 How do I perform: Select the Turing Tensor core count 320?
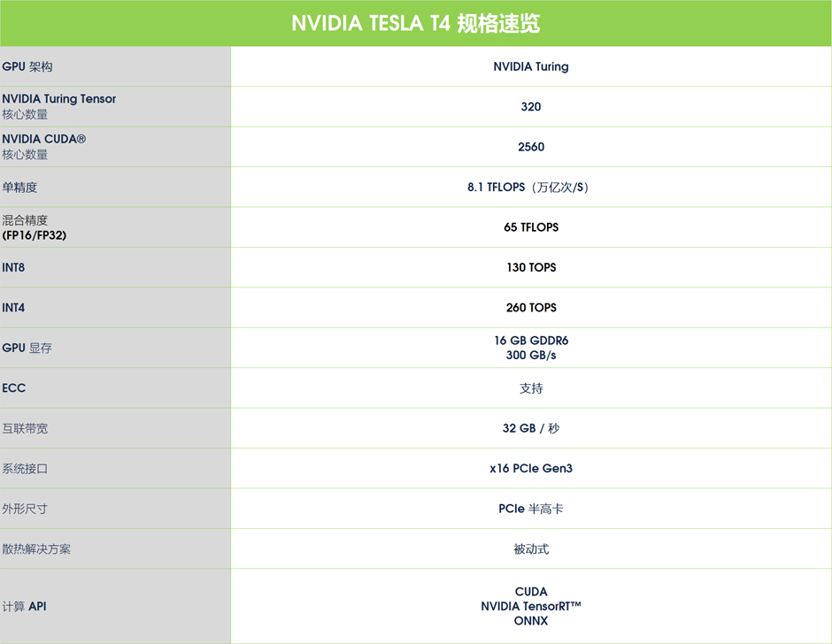tap(531, 107)
